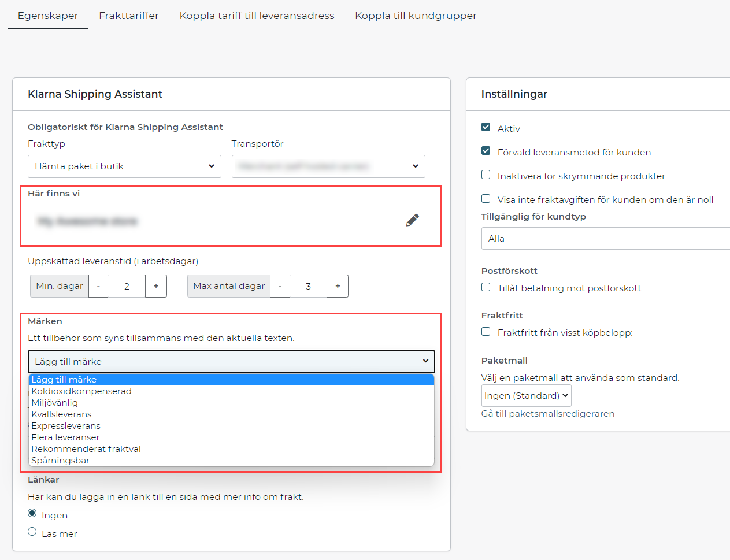Enable Inaktivera för skrymmande produkter
The image size is (730, 560).
486,175
